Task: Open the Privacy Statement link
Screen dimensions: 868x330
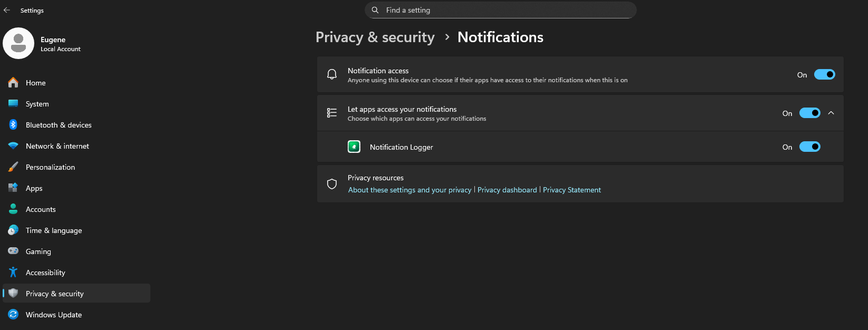Action: (571, 190)
